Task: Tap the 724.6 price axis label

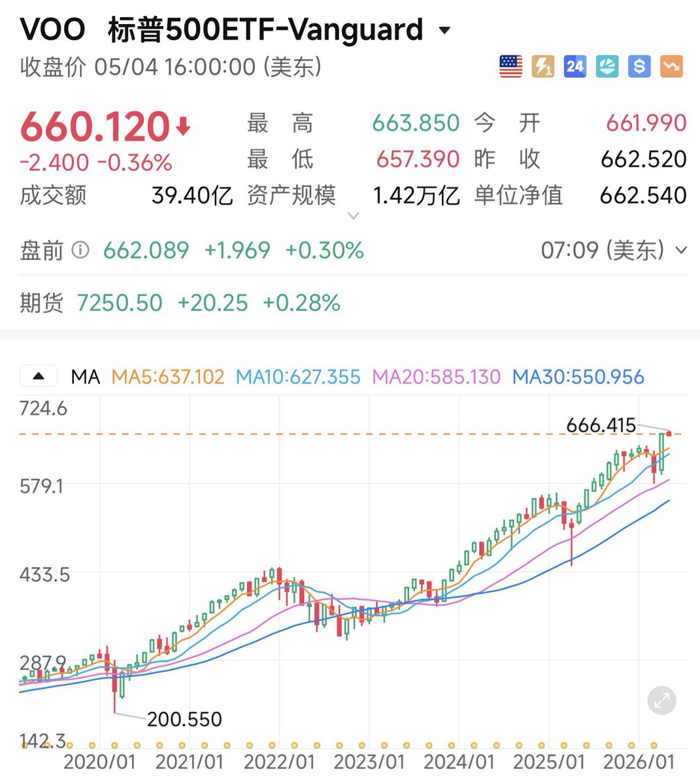Action: [x=43, y=408]
